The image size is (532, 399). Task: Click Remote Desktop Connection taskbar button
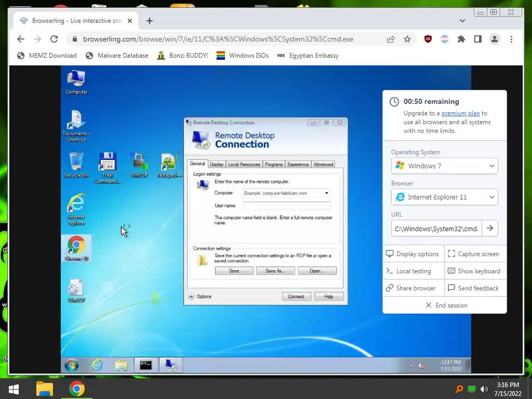point(171,365)
